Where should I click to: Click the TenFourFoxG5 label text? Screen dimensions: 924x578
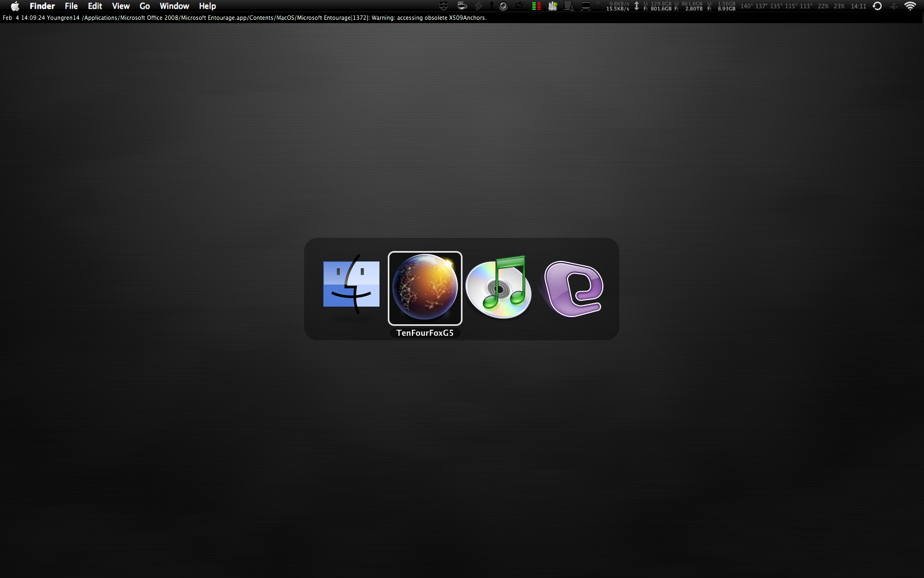point(425,333)
